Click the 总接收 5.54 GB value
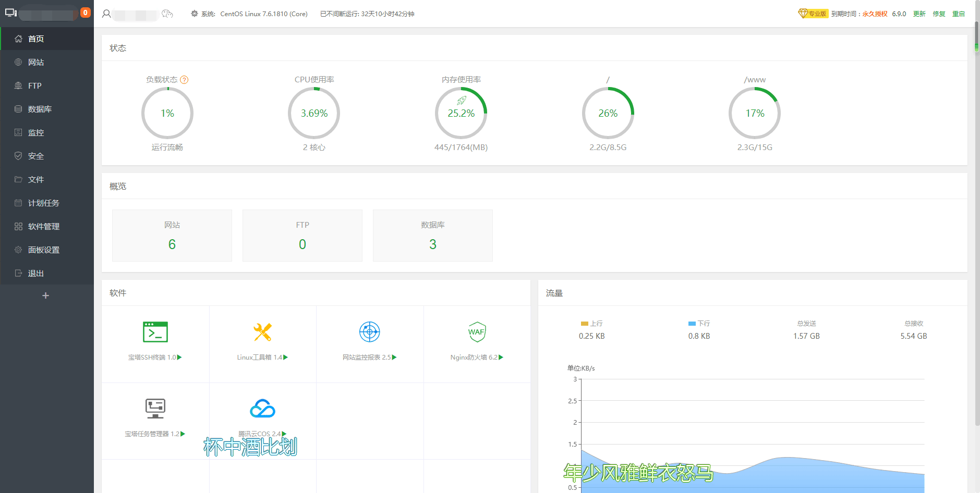Image resolution: width=980 pixels, height=493 pixels. pos(914,336)
